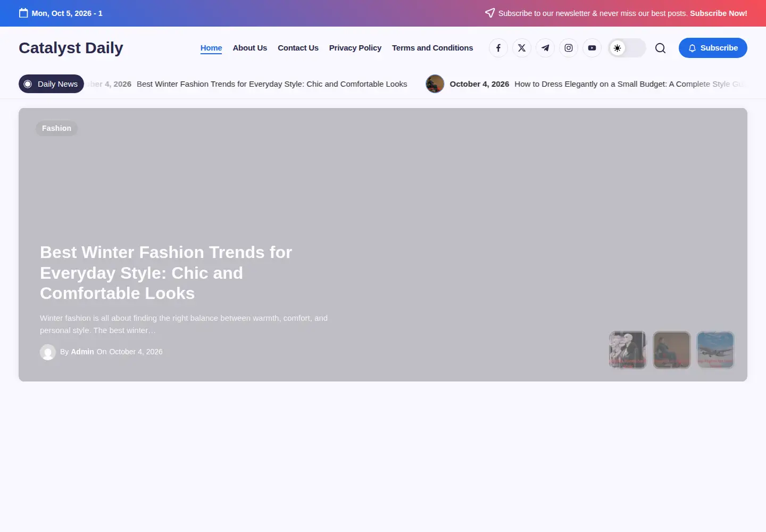Open the Privacy Policy page
766x532 pixels.
pyautogui.click(x=355, y=48)
